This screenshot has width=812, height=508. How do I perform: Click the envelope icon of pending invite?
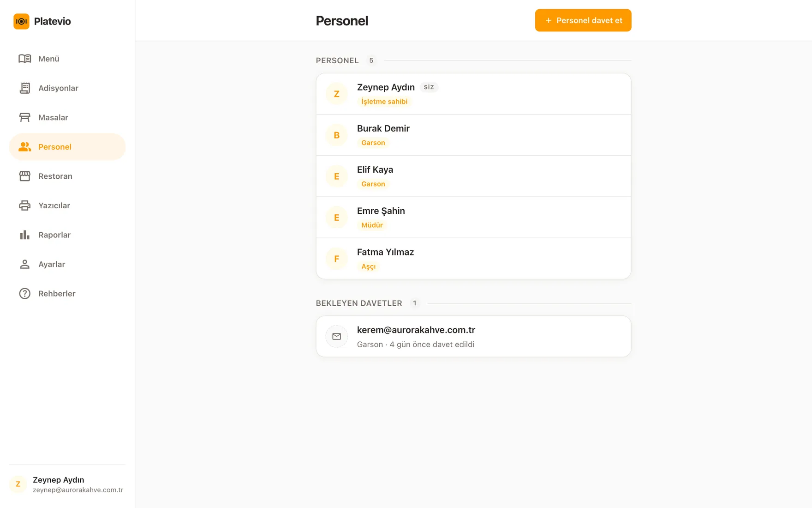(x=337, y=336)
